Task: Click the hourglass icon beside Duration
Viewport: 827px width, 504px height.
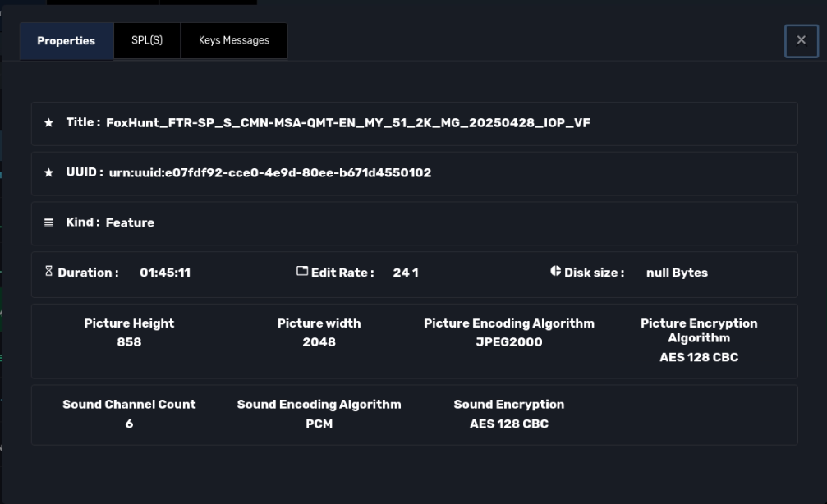Action: pyautogui.click(x=48, y=272)
